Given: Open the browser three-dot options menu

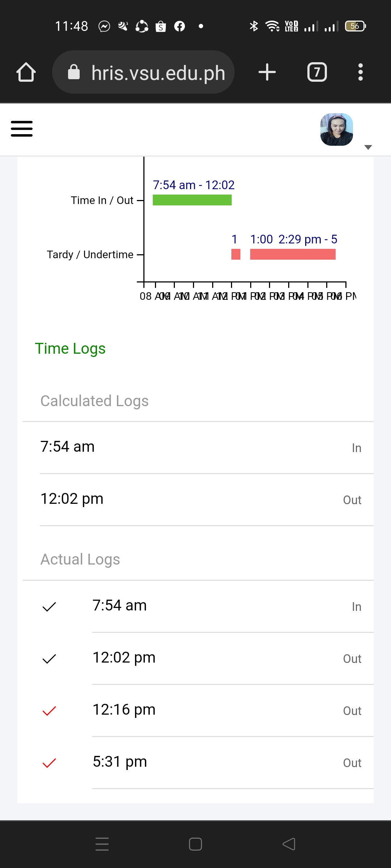Looking at the screenshot, I should coord(360,72).
